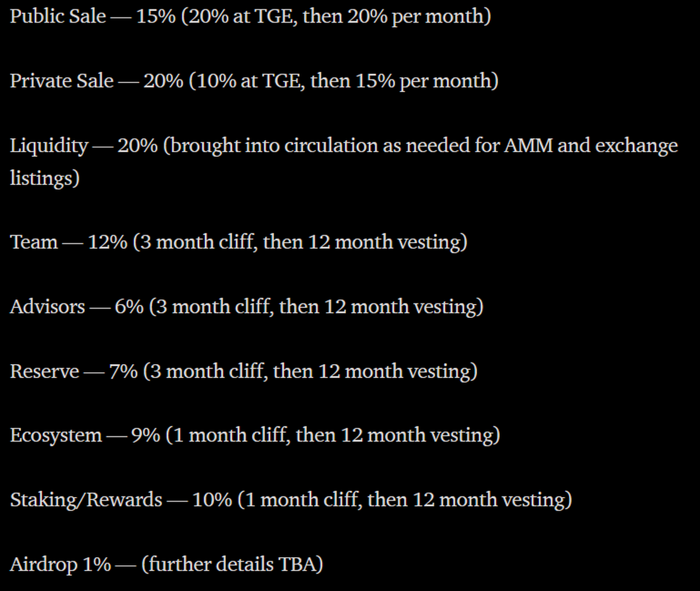Viewport: 700px width, 591px height.
Task: Click the "Ecosystem" label text
Action: [x=55, y=435]
